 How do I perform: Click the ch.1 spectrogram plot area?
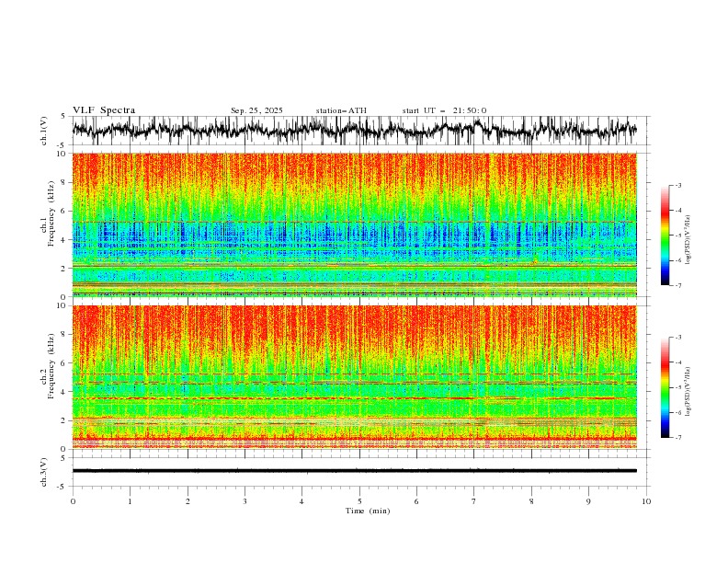[355, 224]
